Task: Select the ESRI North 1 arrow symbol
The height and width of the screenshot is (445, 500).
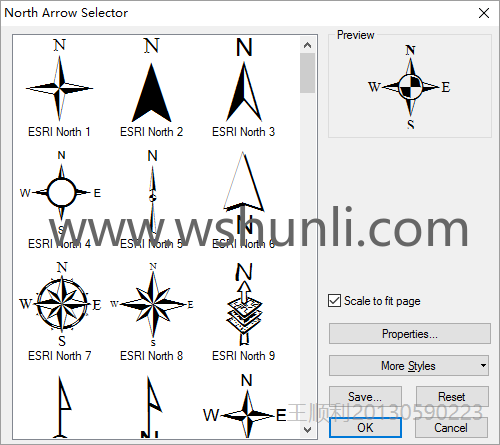Action: point(59,80)
